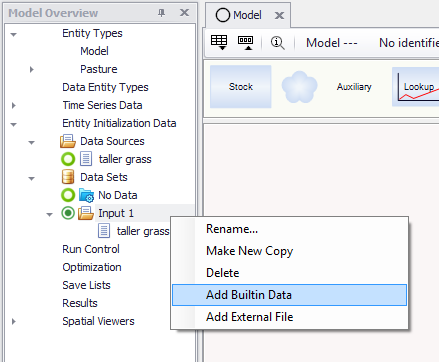Select Entity Types in the tree
Viewport: 439px width, 362px height.
(92, 33)
